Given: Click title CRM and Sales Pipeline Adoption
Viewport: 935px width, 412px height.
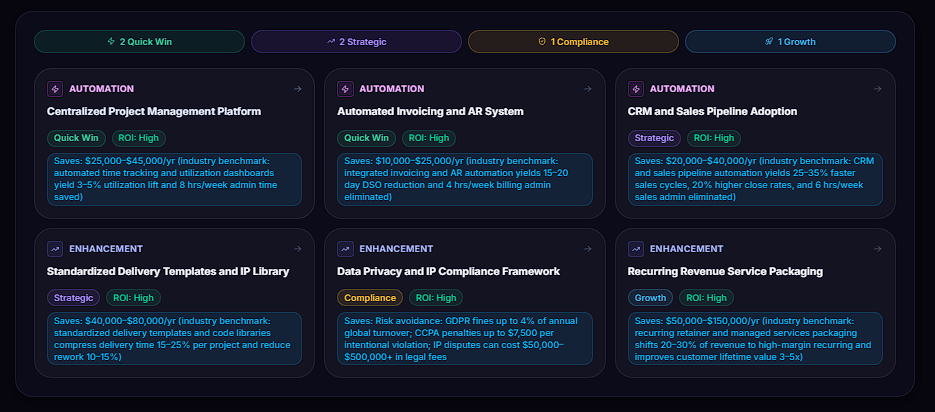Looking at the screenshot, I should [712, 111].
